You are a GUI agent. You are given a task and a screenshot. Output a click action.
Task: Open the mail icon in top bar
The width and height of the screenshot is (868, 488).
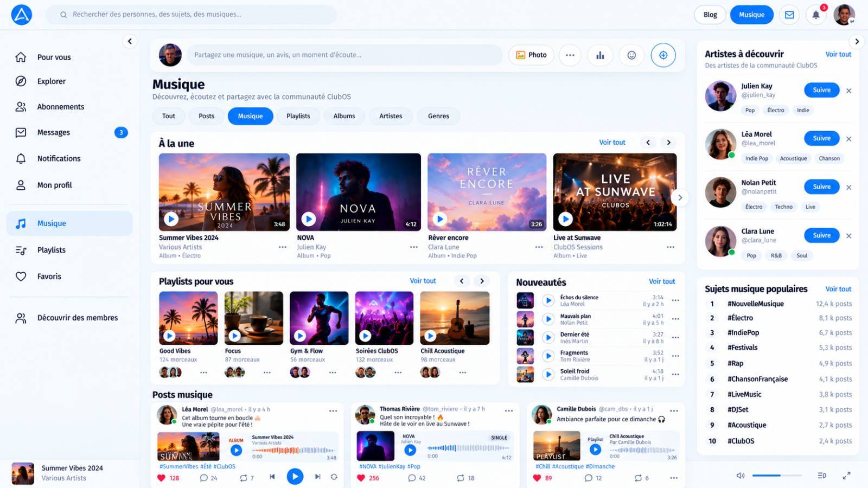tap(789, 15)
